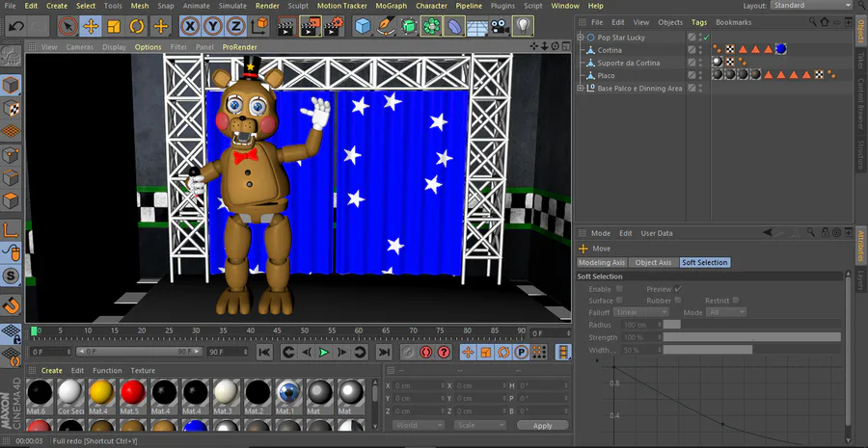Activate the Scale tool
Image resolution: width=868 pixels, height=448 pixels.
[x=114, y=26]
